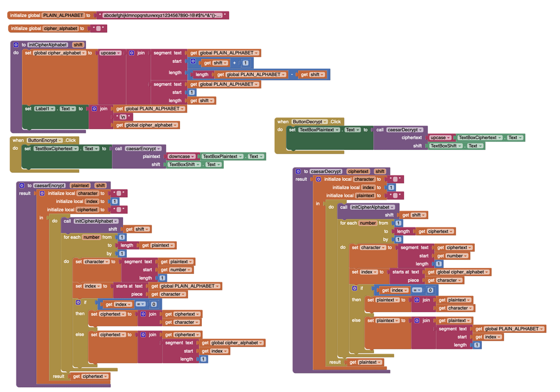Open upcase dropdown in ButtonDecrypt handler
The height and width of the screenshot is (392, 560).
(440, 137)
